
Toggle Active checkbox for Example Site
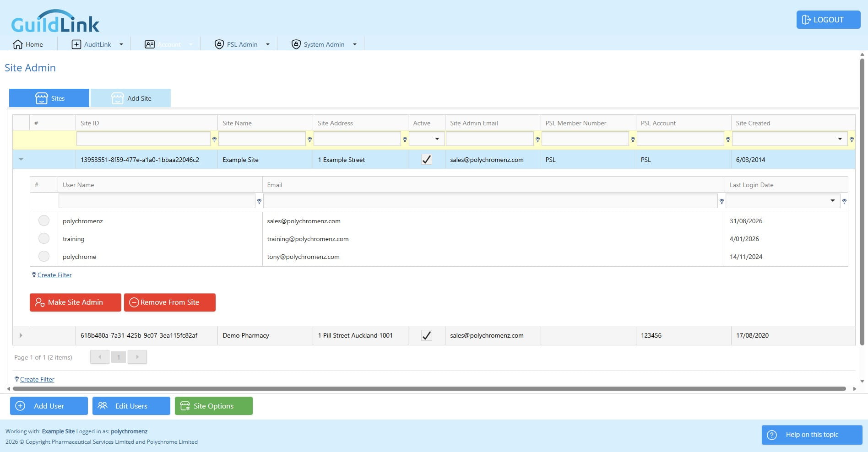tap(427, 160)
